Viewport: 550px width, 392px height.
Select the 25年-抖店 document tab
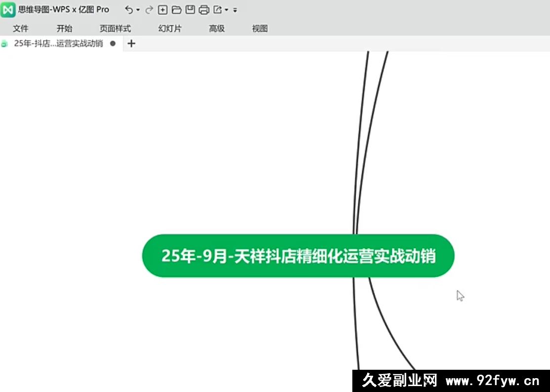(58, 44)
